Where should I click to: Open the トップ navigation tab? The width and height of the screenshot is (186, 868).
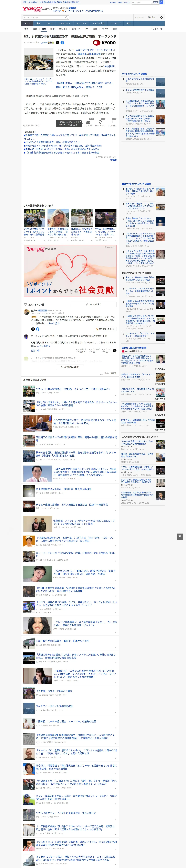(x=27, y=24)
